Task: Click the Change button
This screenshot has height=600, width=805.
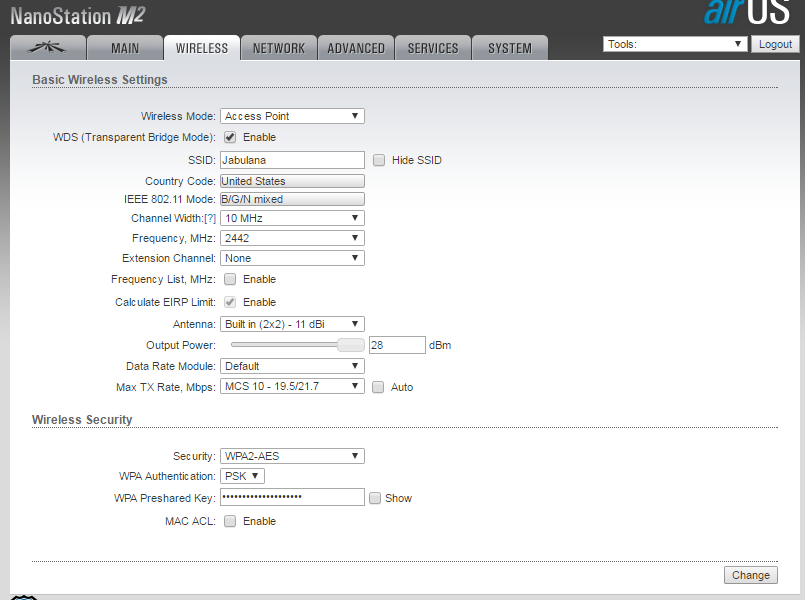Action: pyautogui.click(x=751, y=575)
